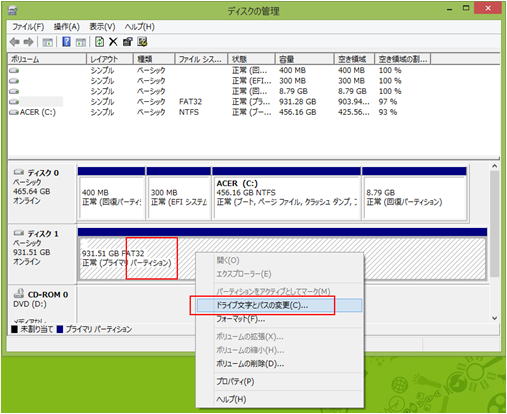Maximize the Disk Management window
Screen dimensions: 507x414
(x=466, y=9)
